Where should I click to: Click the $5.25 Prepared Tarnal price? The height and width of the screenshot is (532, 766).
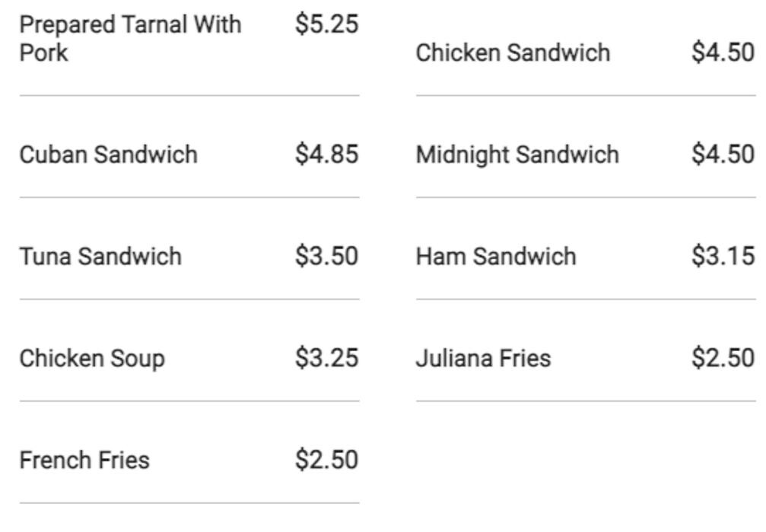(x=326, y=24)
